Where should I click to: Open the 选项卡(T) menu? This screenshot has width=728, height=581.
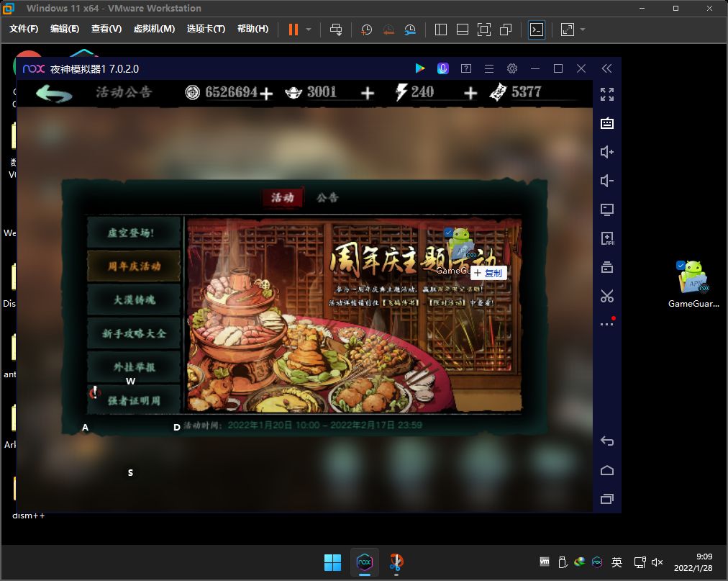click(206, 29)
